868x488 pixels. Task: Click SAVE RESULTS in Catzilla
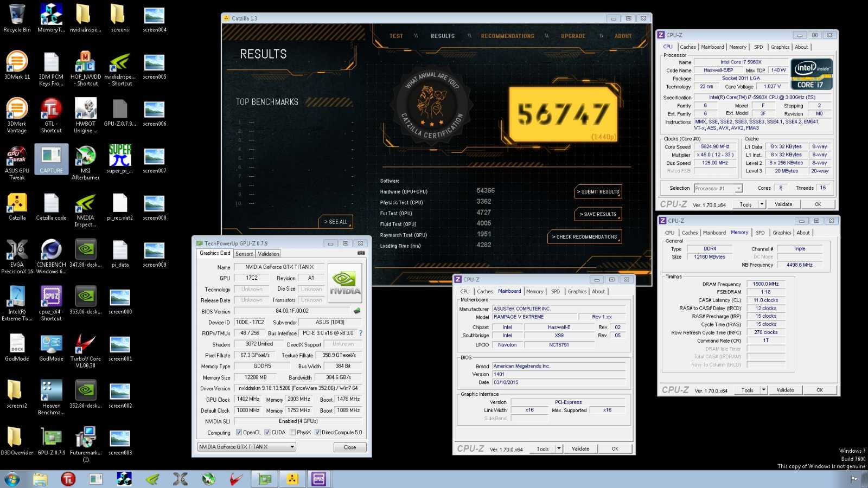click(598, 215)
